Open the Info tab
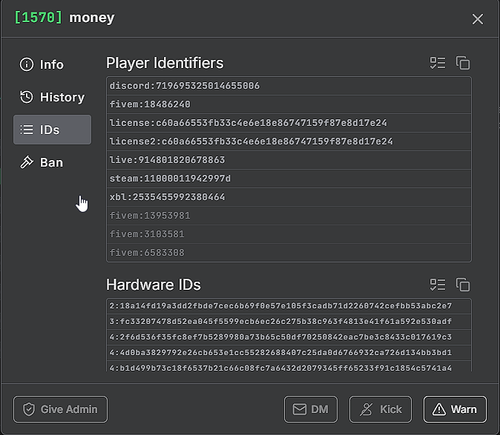Viewport: 500px width, 435px height. coord(52,64)
